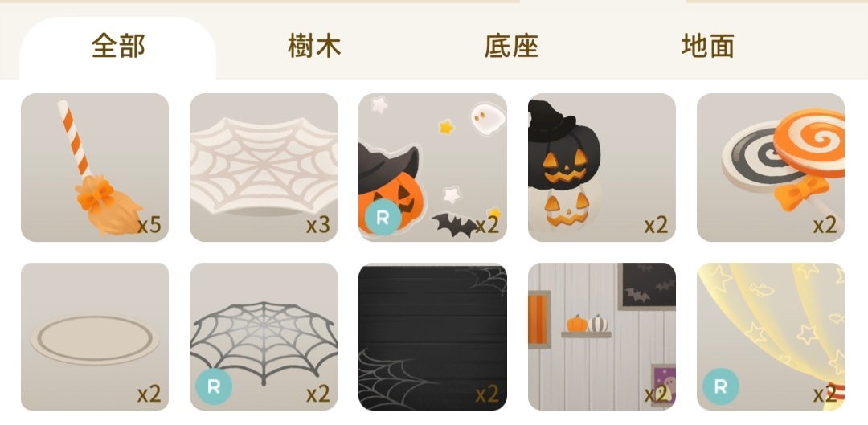868x425 pixels.
Task: Pick the pumpkin with witch hat decoration
Action: click(x=432, y=167)
